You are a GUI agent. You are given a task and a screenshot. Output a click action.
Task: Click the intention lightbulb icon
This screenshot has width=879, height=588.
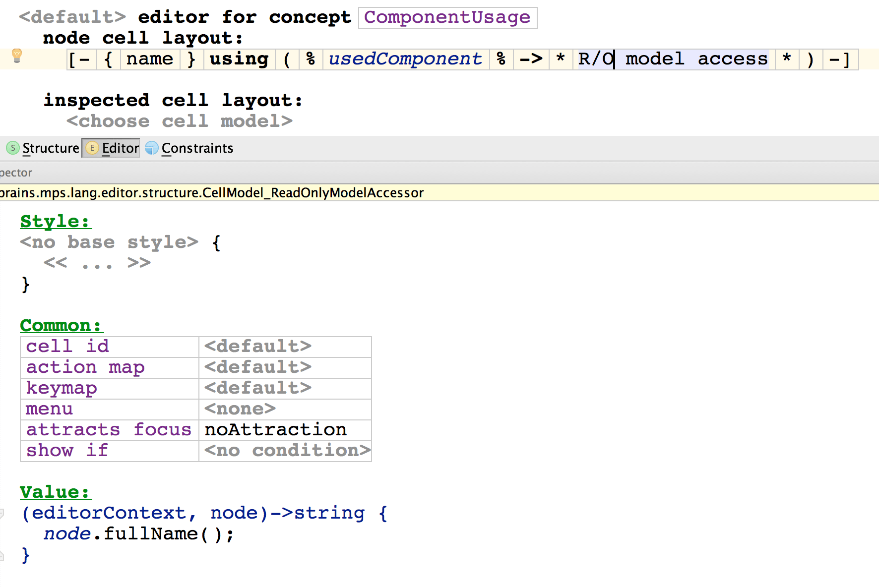17,56
